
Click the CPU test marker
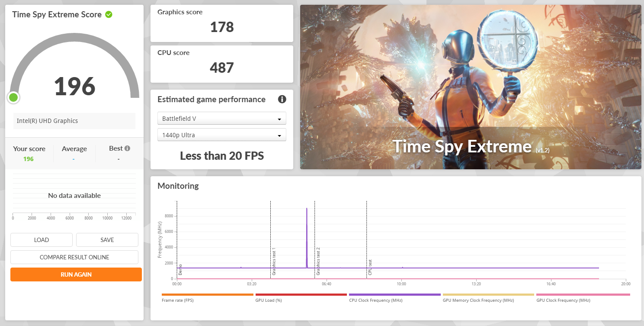point(370,267)
